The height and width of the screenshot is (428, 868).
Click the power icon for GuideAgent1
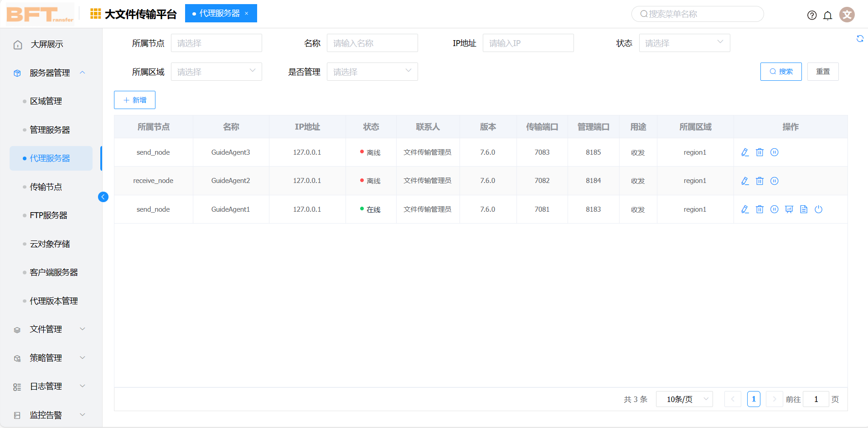(818, 209)
